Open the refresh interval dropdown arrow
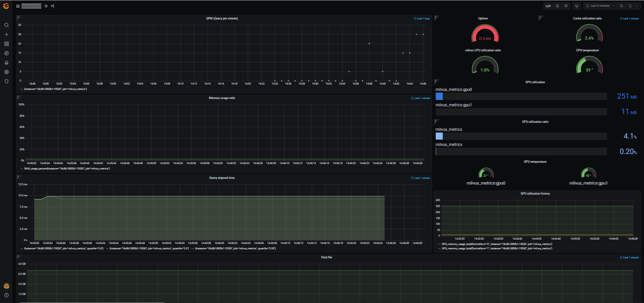Viewport: 644px width, 303px height. (x=637, y=6)
